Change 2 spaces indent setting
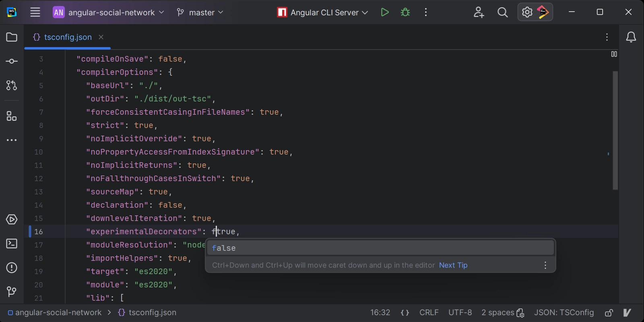The height and width of the screenshot is (322, 644). 503,312
